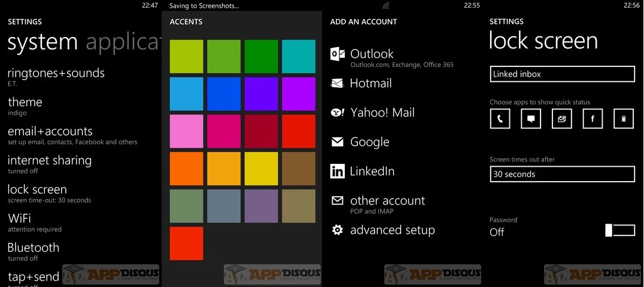644x287 pixels.
Task: Tap the 22:55 clock
Action: 472,6
